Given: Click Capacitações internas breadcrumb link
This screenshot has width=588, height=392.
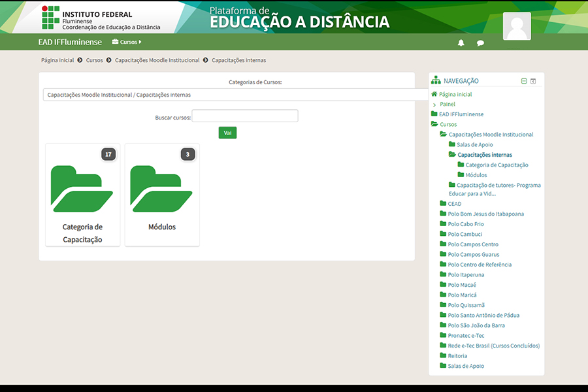Looking at the screenshot, I should coord(239,60).
